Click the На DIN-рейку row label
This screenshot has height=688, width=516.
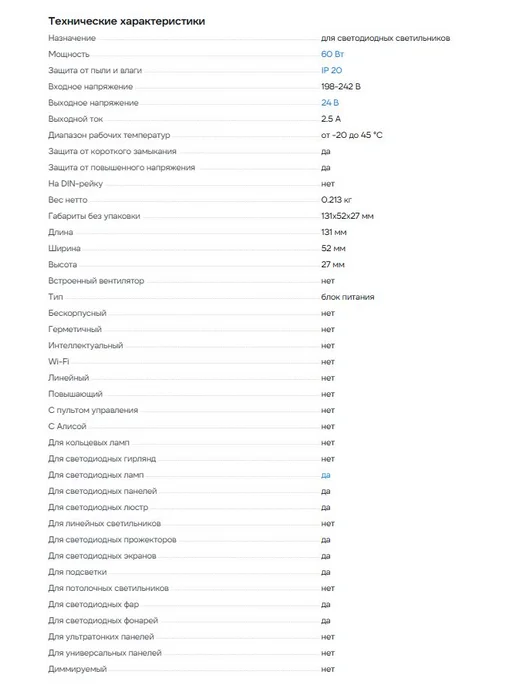75,183
